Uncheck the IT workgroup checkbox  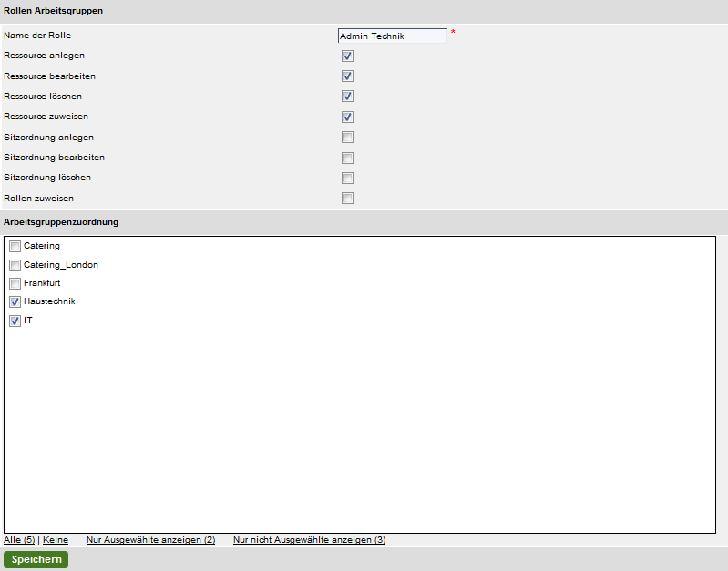coord(15,321)
